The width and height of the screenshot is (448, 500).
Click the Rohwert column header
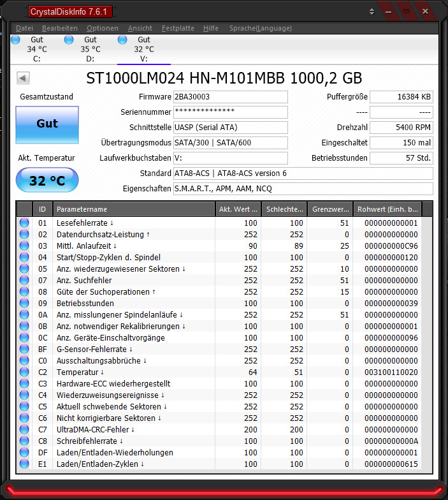coord(387,209)
